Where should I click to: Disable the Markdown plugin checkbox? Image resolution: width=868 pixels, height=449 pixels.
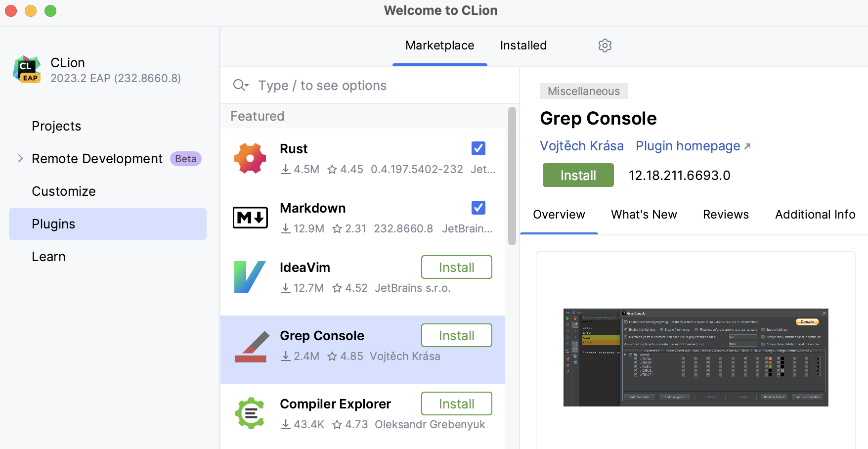pyautogui.click(x=478, y=208)
